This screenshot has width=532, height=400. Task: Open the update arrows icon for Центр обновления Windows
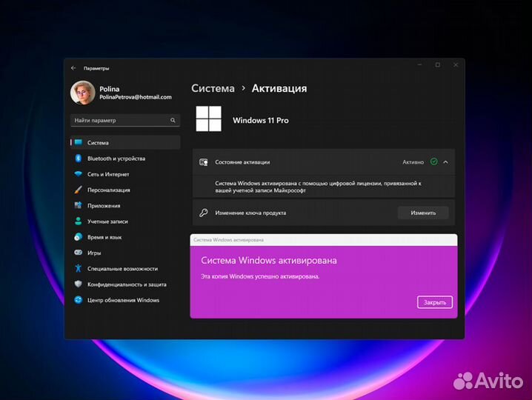(79, 300)
